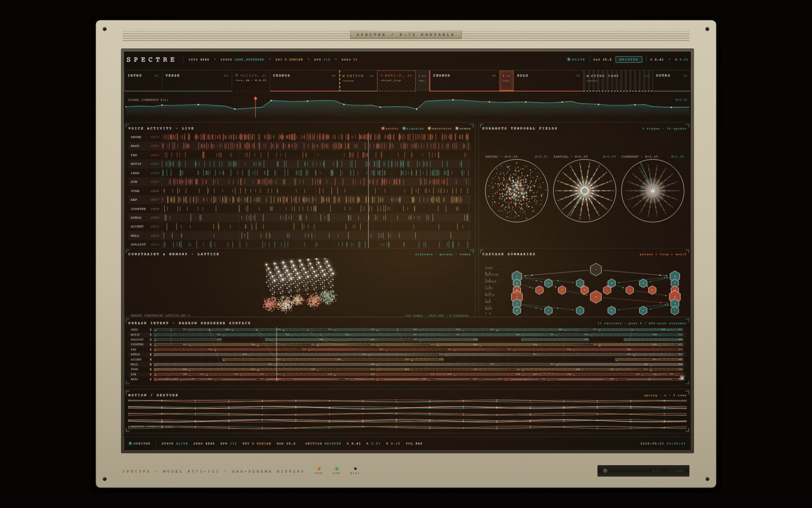
Task: Click the red playhead marker on coherence curve
Action: (255, 99)
